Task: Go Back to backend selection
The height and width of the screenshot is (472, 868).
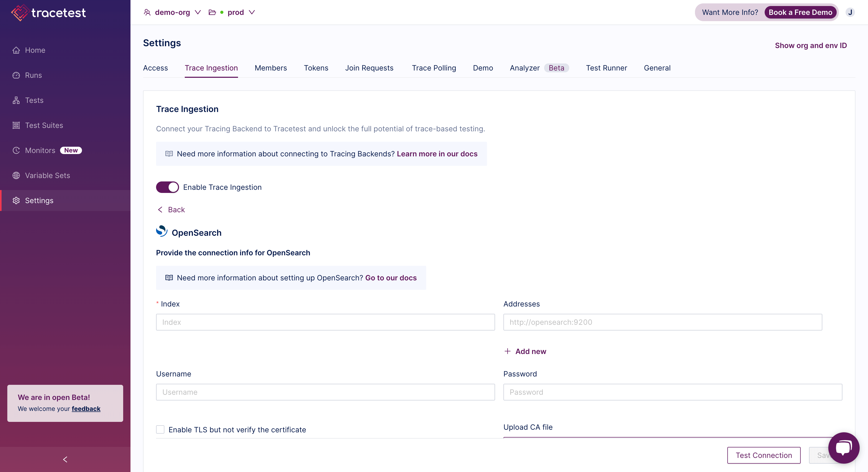Action: pyautogui.click(x=171, y=210)
